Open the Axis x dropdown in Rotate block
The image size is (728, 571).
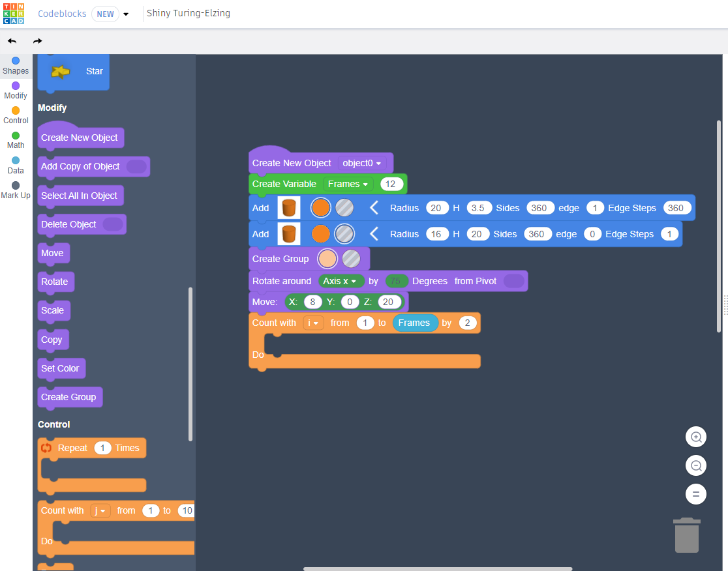[x=339, y=280]
